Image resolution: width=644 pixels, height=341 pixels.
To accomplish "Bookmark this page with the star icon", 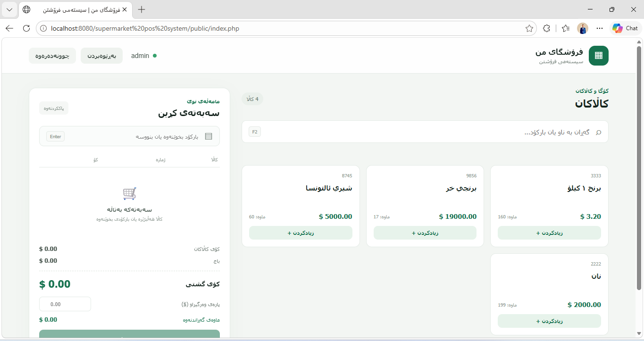I will [x=529, y=28].
